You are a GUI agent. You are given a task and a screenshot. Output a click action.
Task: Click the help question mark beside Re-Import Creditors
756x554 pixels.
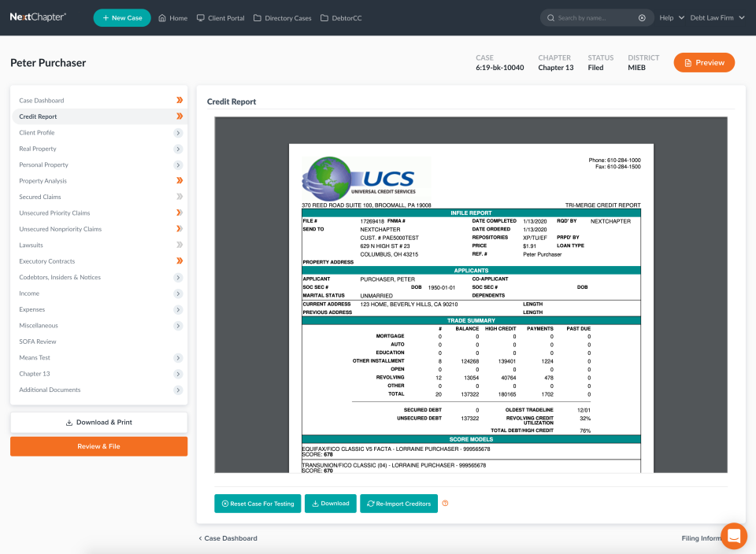[x=445, y=503]
